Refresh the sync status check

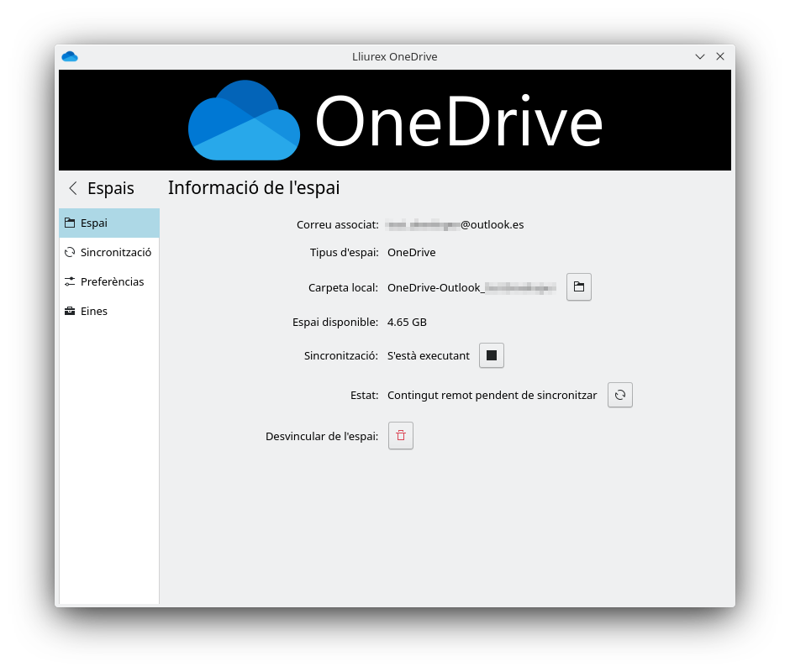pyautogui.click(x=619, y=395)
